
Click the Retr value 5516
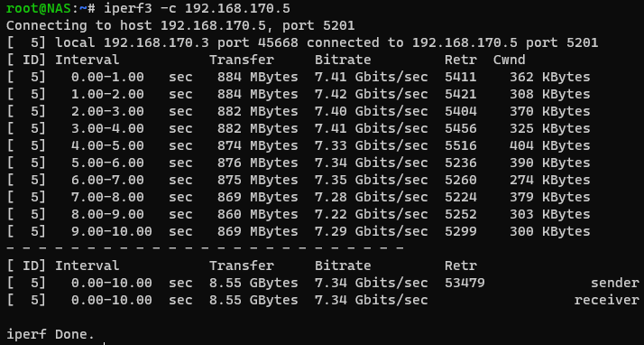click(x=461, y=145)
